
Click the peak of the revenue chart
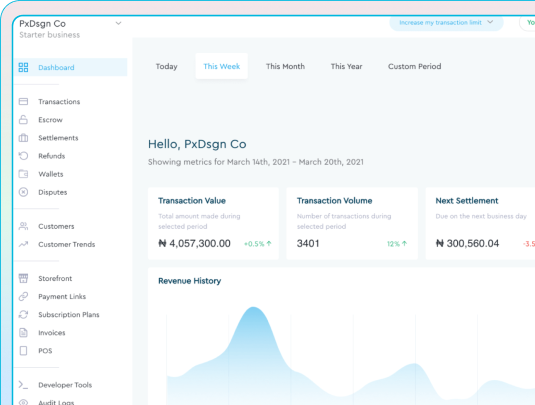[x=254, y=308]
